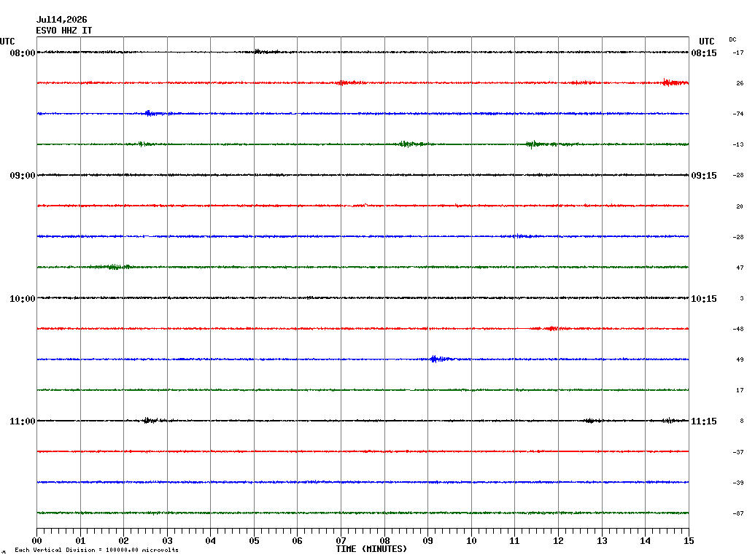Click minute 14 tick label on time axis
Viewport: 747px width, 560px height.
(645, 540)
